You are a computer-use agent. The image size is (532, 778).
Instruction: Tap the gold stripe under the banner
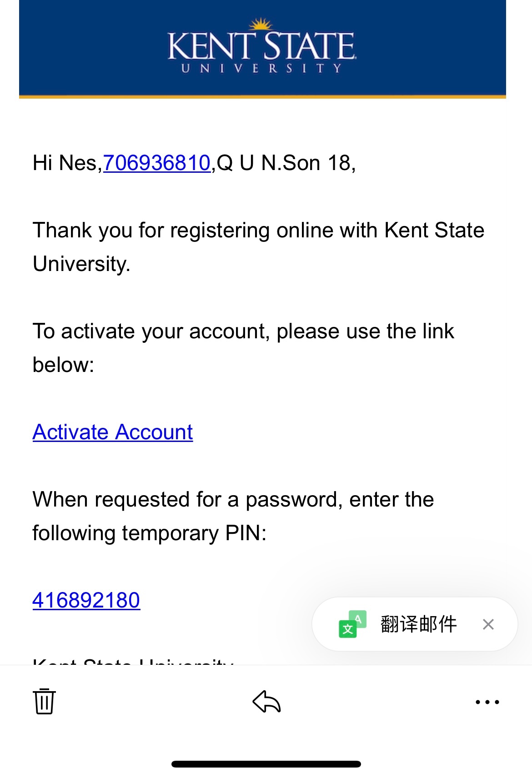262,96
